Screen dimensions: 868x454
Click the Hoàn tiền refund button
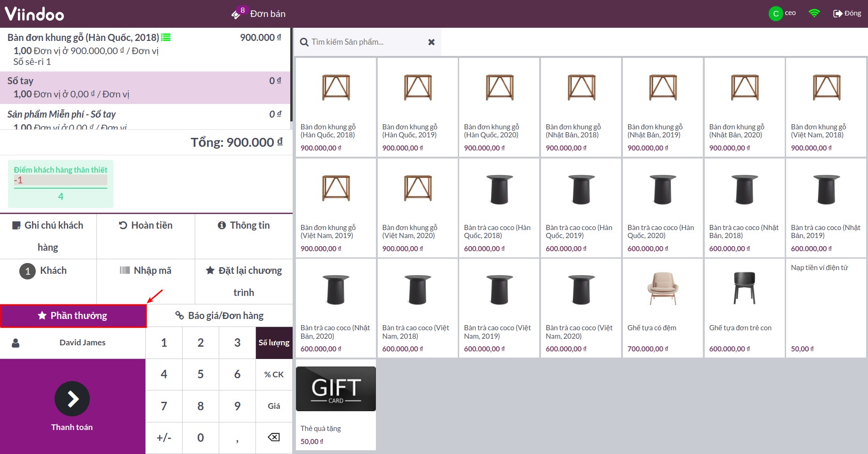tap(145, 226)
